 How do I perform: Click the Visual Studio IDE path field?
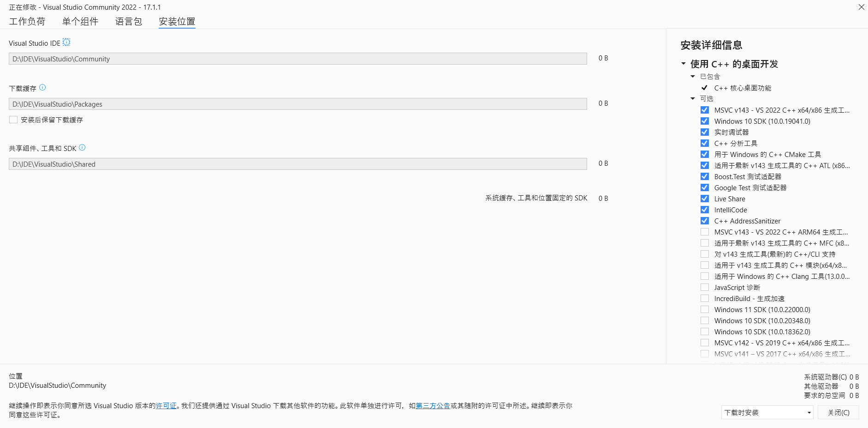pyautogui.click(x=298, y=59)
